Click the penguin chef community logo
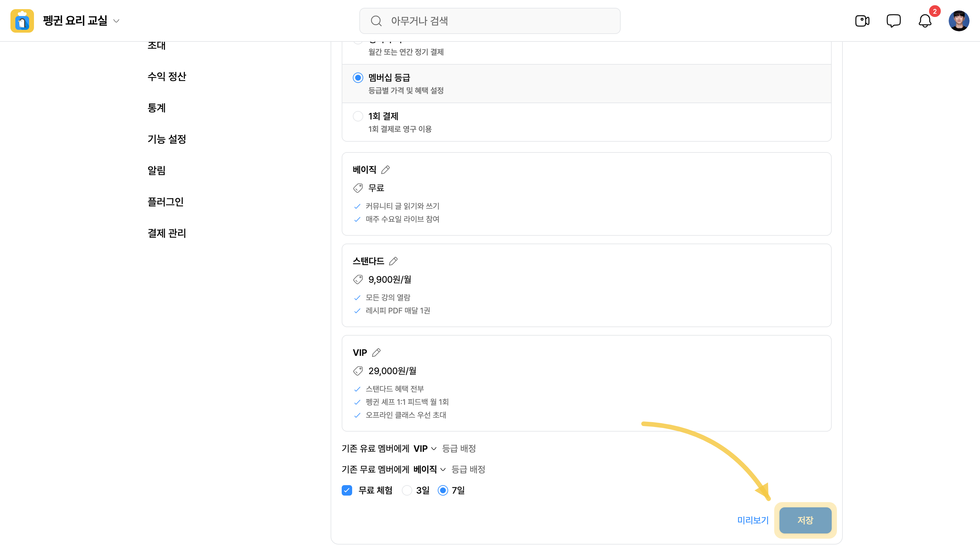 (x=22, y=21)
